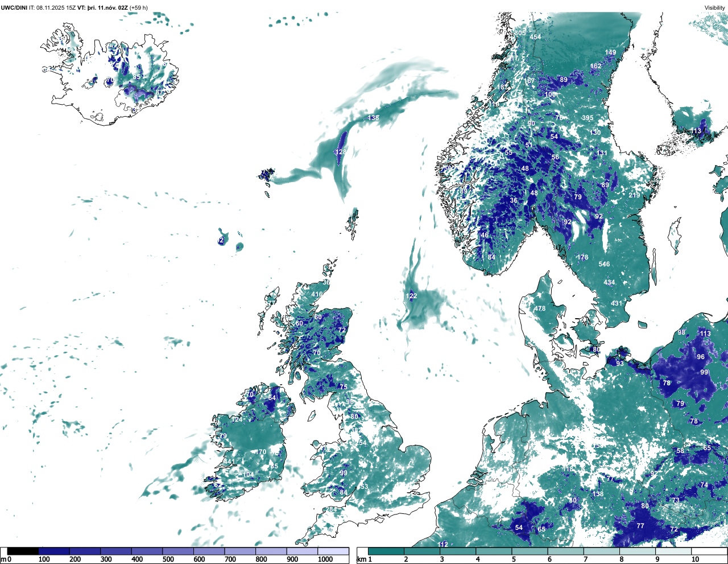Click the "75" value in southern Scotland
The width and height of the screenshot is (728, 564).
[x=343, y=386]
